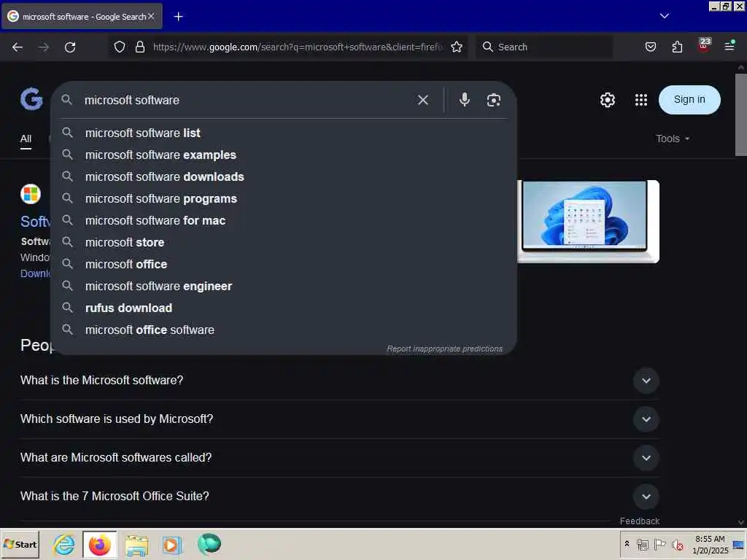Click the muted volume tray icon
This screenshot has width=747, height=560.
point(677,544)
